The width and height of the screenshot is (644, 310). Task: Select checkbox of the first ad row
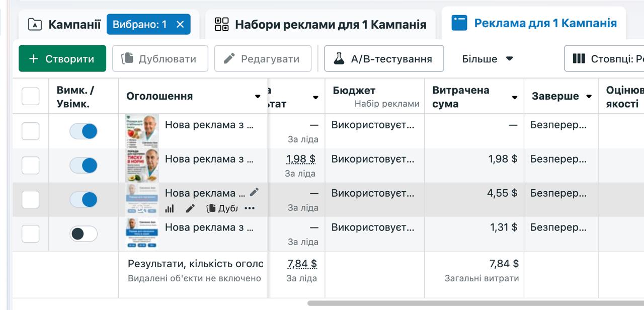pyautogui.click(x=31, y=131)
